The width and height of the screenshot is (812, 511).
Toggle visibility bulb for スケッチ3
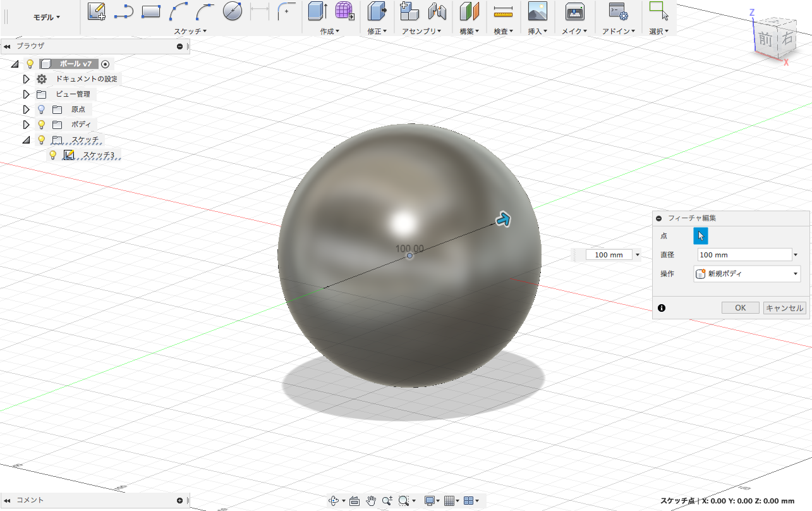pyautogui.click(x=53, y=155)
